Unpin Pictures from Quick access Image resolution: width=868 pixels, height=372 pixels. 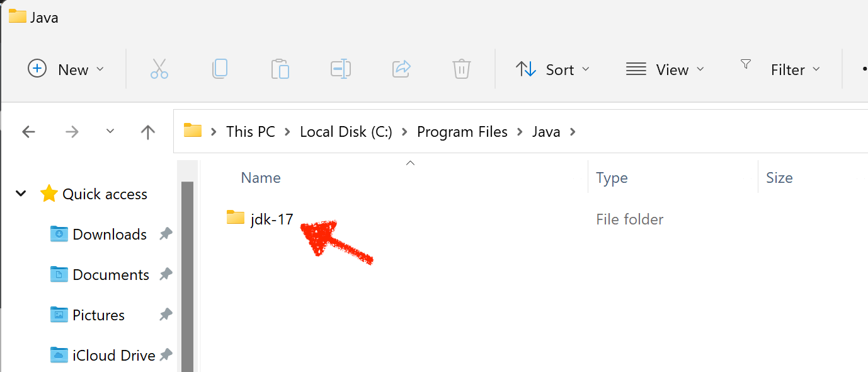(165, 315)
